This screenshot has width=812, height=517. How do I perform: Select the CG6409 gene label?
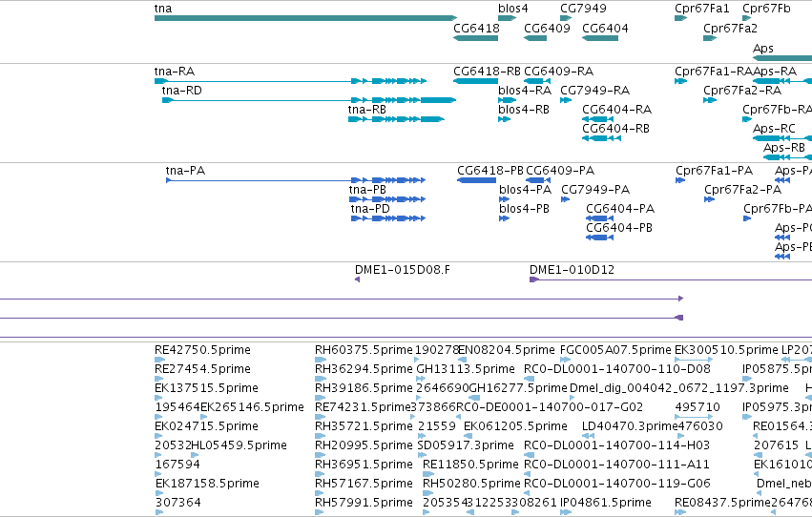click(x=547, y=29)
